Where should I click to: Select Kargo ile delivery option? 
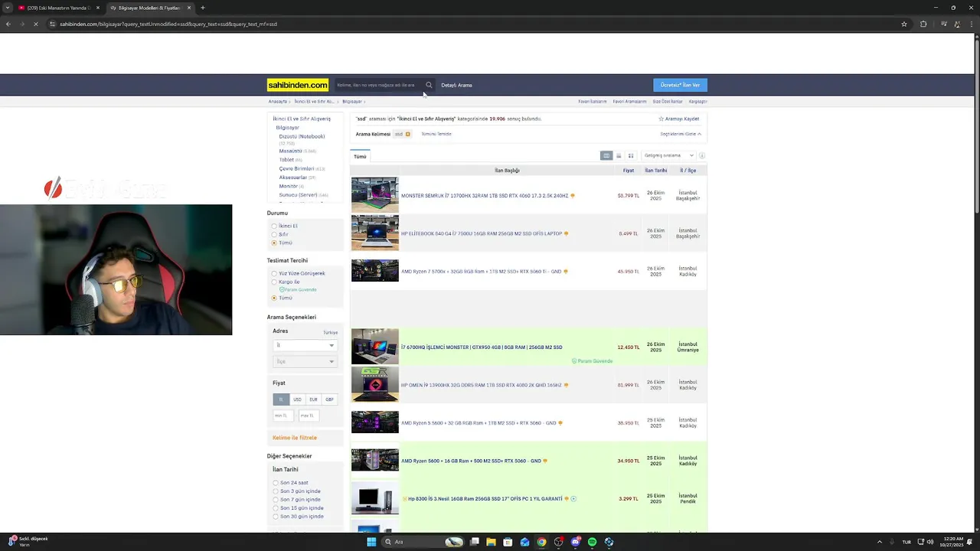(274, 282)
